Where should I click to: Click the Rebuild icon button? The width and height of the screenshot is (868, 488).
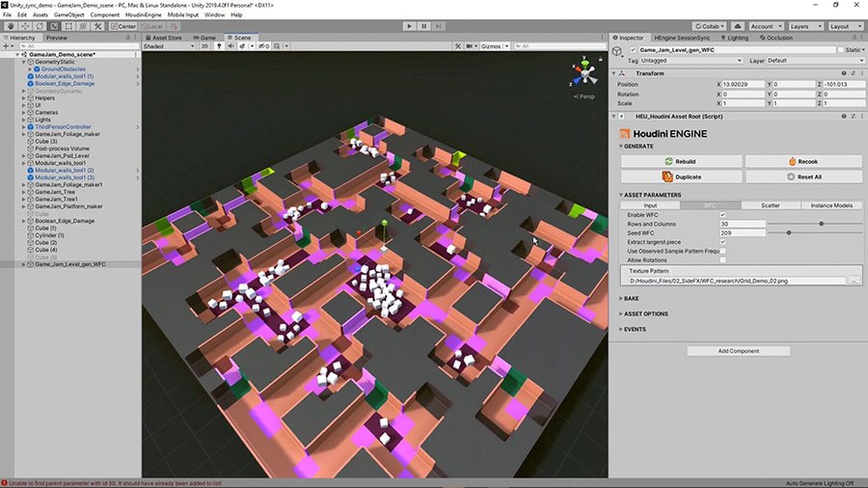[681, 162]
